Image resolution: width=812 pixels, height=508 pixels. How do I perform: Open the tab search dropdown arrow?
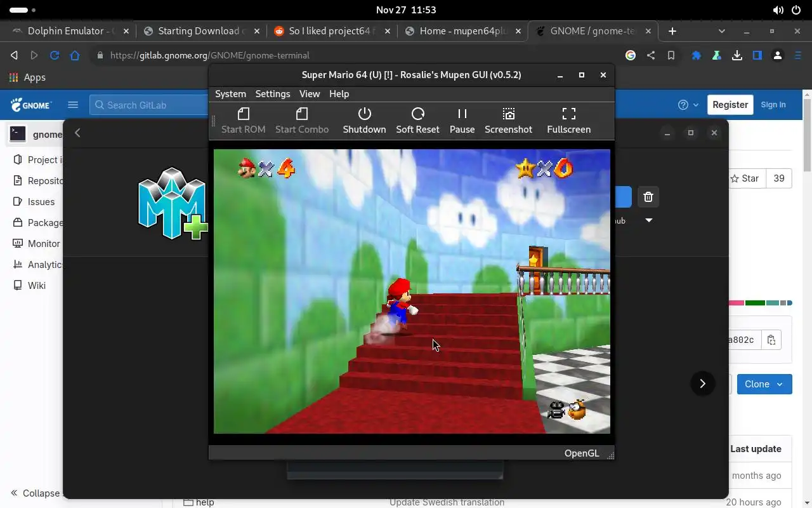pyautogui.click(x=721, y=30)
